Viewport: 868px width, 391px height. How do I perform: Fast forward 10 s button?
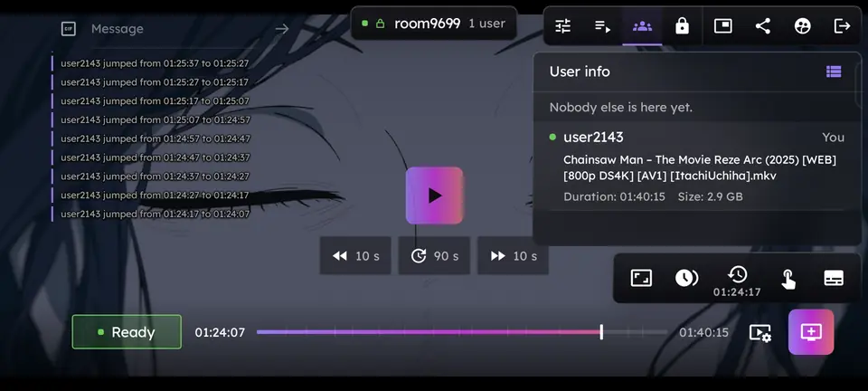[514, 256]
